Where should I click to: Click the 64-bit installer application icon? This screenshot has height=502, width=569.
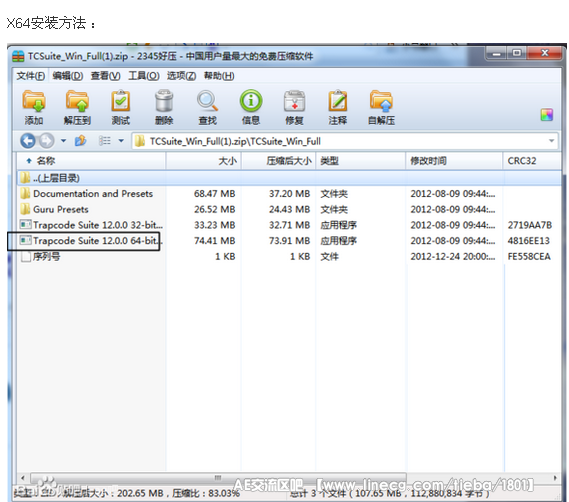coord(25,240)
